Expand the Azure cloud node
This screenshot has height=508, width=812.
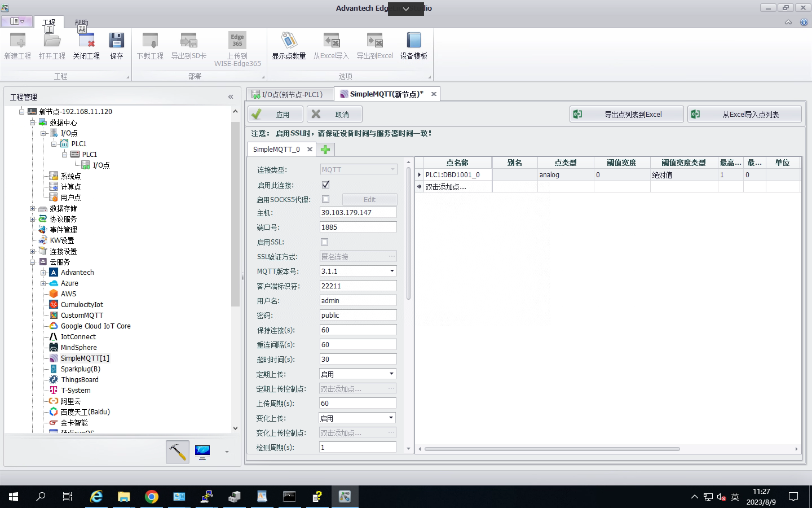[x=43, y=283]
